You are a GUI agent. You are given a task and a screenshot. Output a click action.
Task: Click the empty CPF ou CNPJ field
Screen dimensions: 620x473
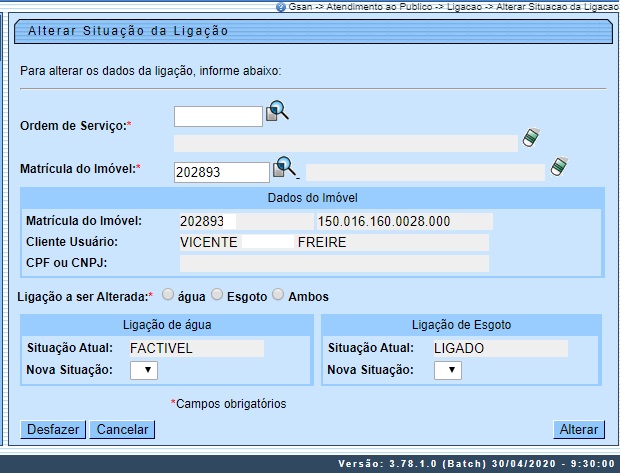[x=334, y=263]
